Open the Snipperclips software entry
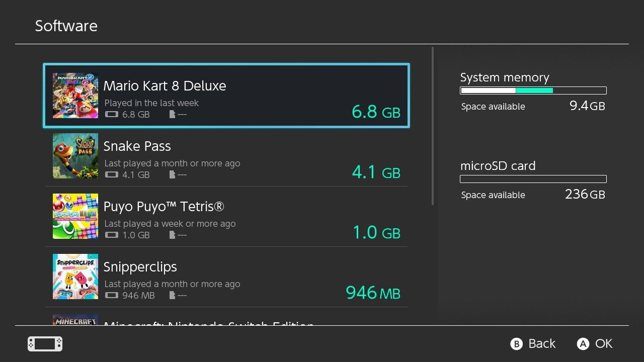This screenshot has width=644, height=362. click(x=226, y=277)
